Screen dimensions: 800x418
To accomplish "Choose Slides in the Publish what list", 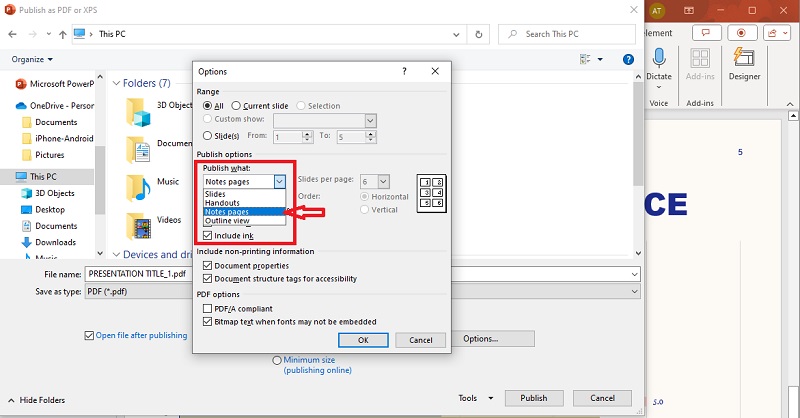I will tap(244, 194).
